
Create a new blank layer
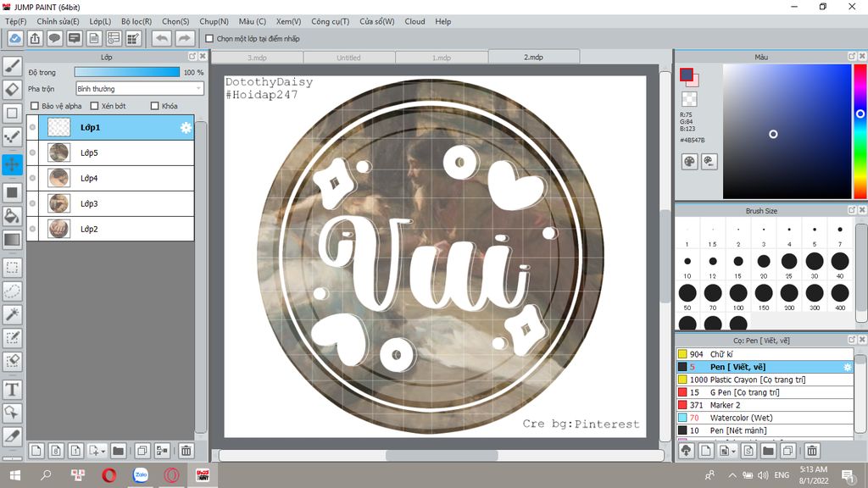pos(36,451)
